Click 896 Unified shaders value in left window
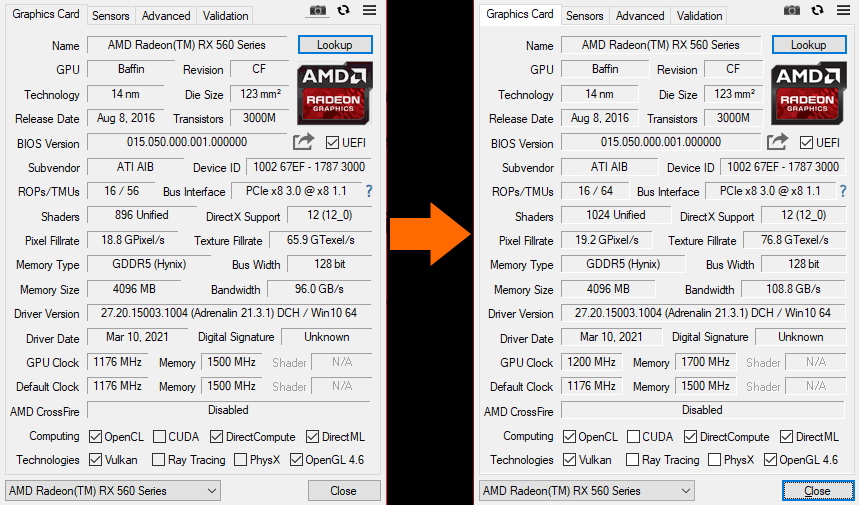 (142, 215)
